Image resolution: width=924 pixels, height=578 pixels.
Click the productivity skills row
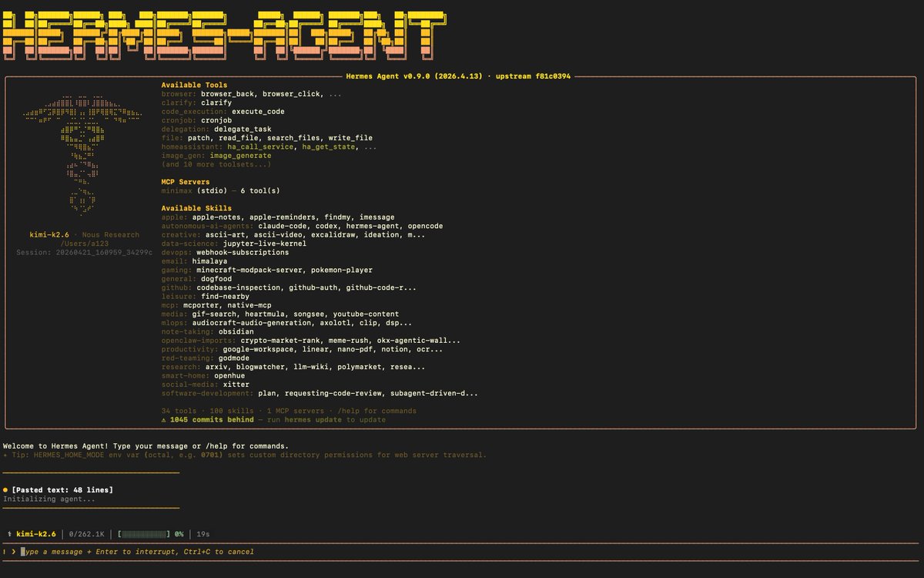[x=302, y=349]
